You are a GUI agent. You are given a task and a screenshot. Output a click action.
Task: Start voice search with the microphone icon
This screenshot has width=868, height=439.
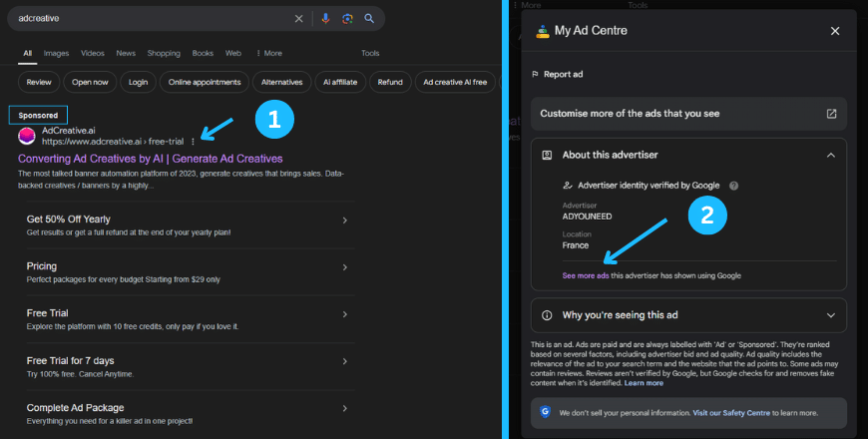(x=325, y=18)
